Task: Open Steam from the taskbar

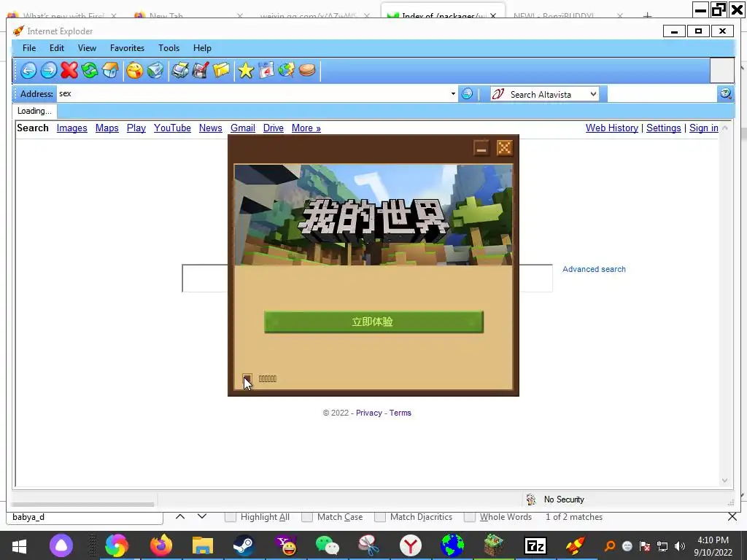Action: click(x=243, y=545)
